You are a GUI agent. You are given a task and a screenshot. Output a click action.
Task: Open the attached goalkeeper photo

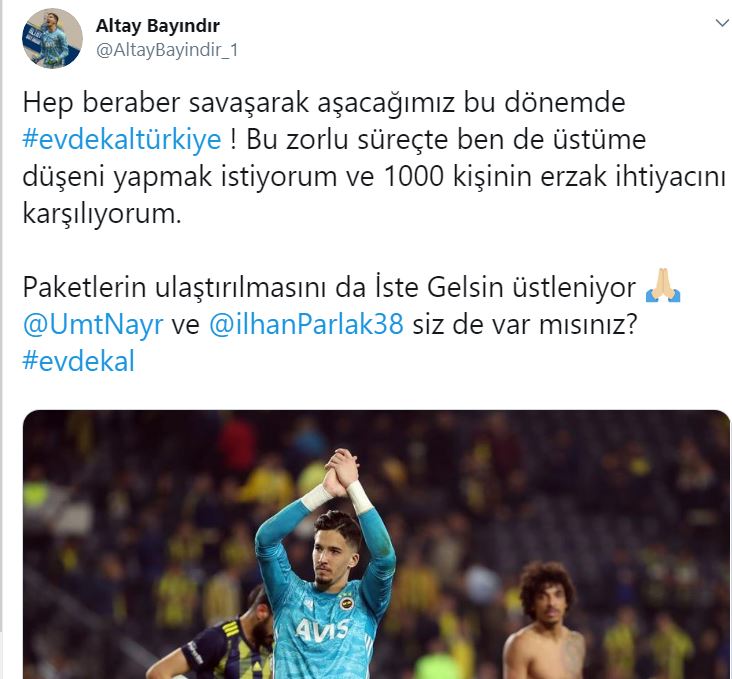click(x=376, y=544)
